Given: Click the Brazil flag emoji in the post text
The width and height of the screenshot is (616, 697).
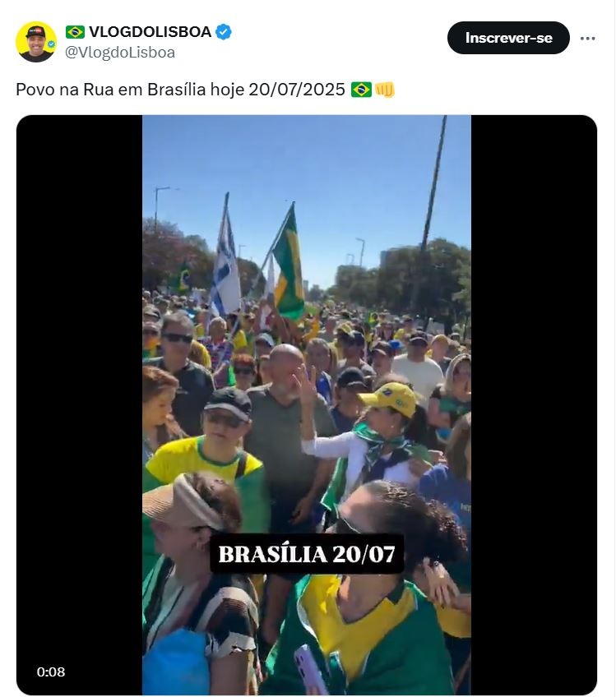Looking at the screenshot, I should (361, 90).
